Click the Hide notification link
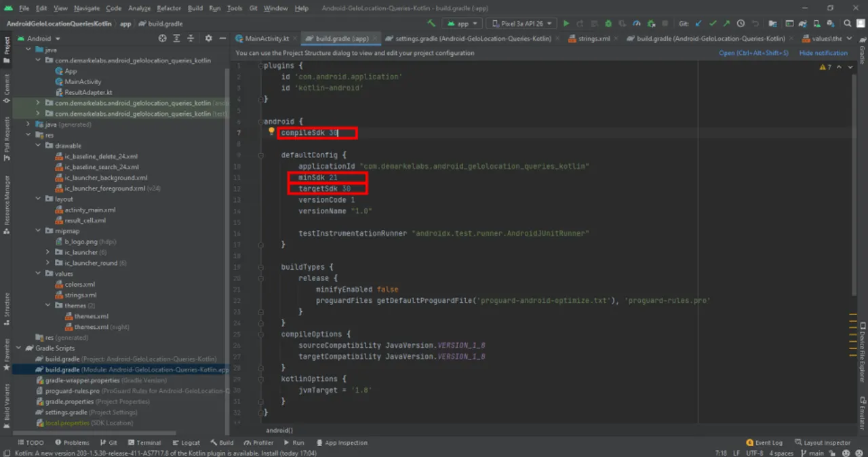868x457 pixels. click(x=823, y=53)
